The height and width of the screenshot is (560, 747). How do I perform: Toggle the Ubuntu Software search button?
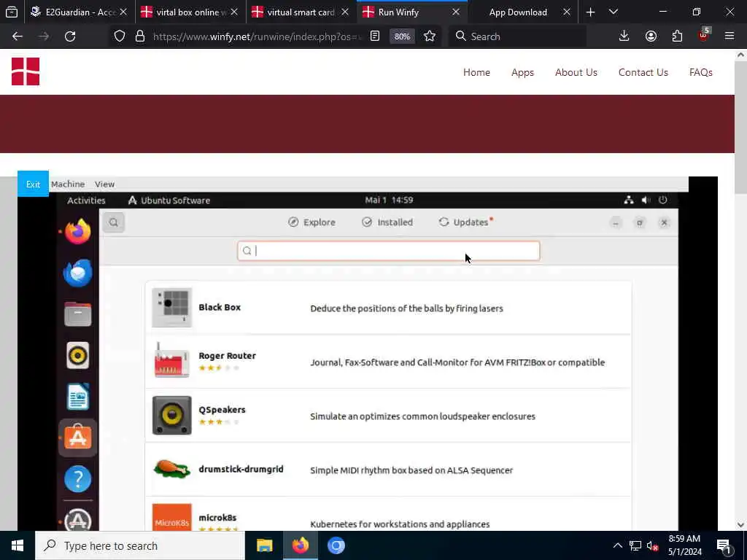(x=113, y=222)
